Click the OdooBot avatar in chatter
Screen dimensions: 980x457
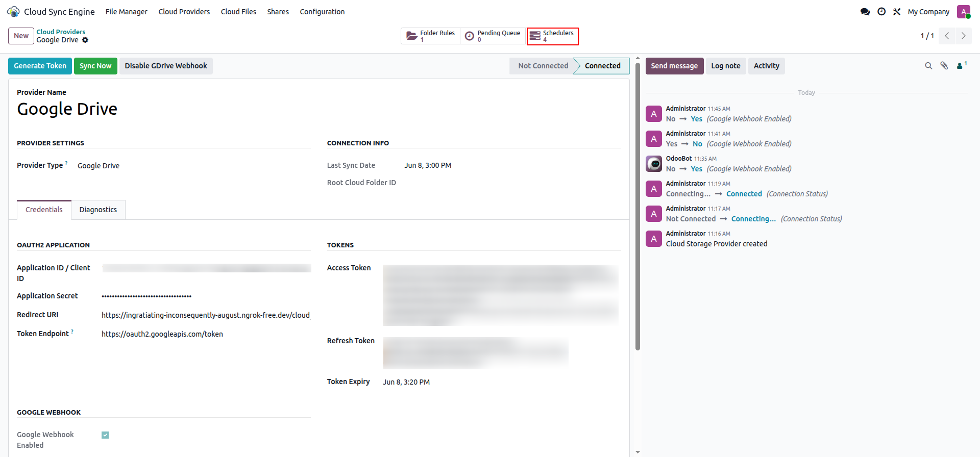(x=654, y=164)
